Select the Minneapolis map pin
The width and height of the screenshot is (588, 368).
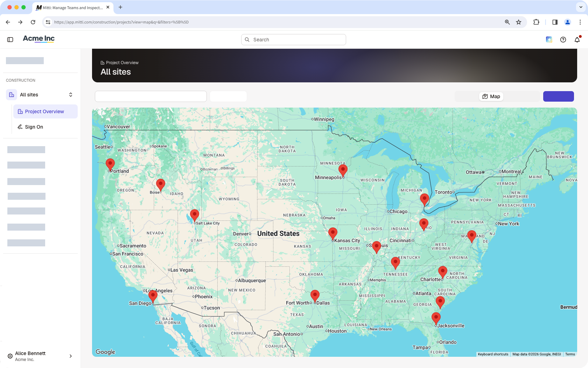(x=343, y=171)
